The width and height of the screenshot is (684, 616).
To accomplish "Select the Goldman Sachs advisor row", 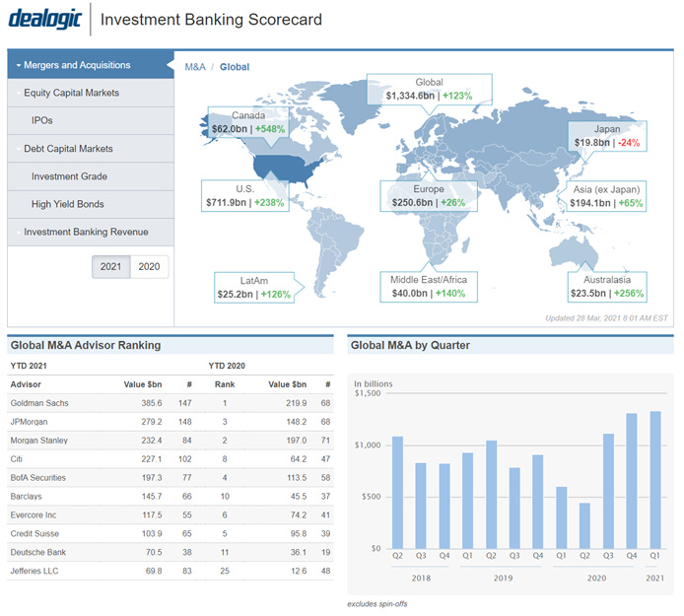I will (171, 403).
